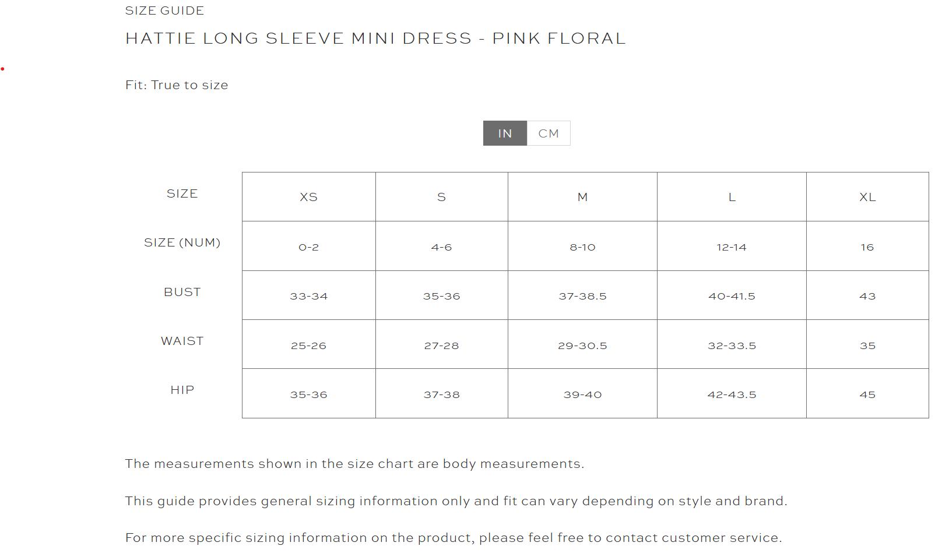Click the body measurements disclaimer text
The height and width of the screenshot is (560, 942).
pos(355,464)
